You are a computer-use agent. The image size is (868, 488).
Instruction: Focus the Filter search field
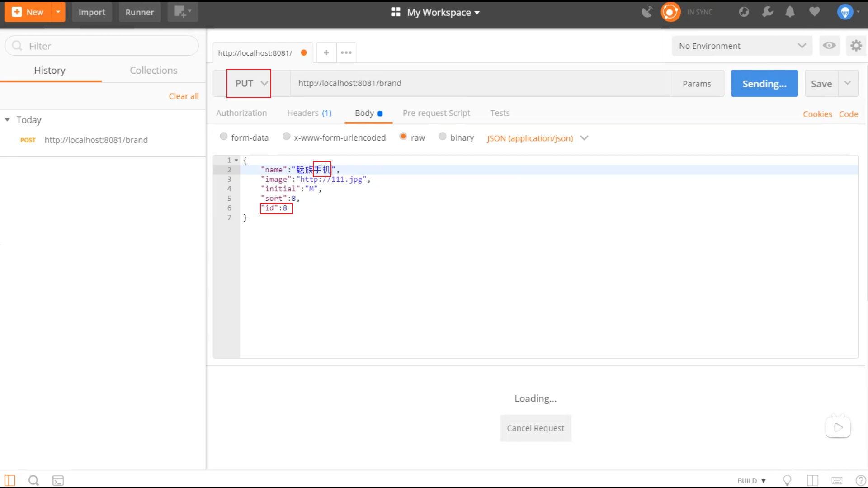[x=102, y=46]
